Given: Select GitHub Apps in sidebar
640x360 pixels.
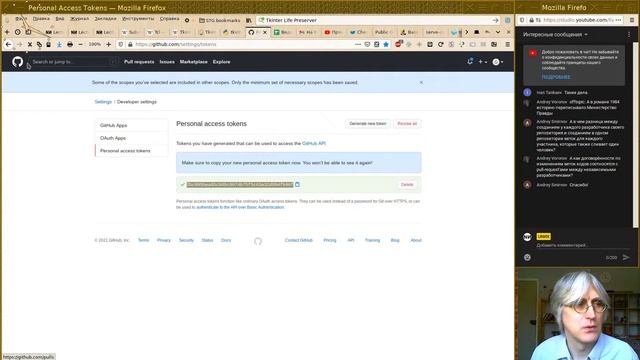Looking at the screenshot, I should (131, 125).
